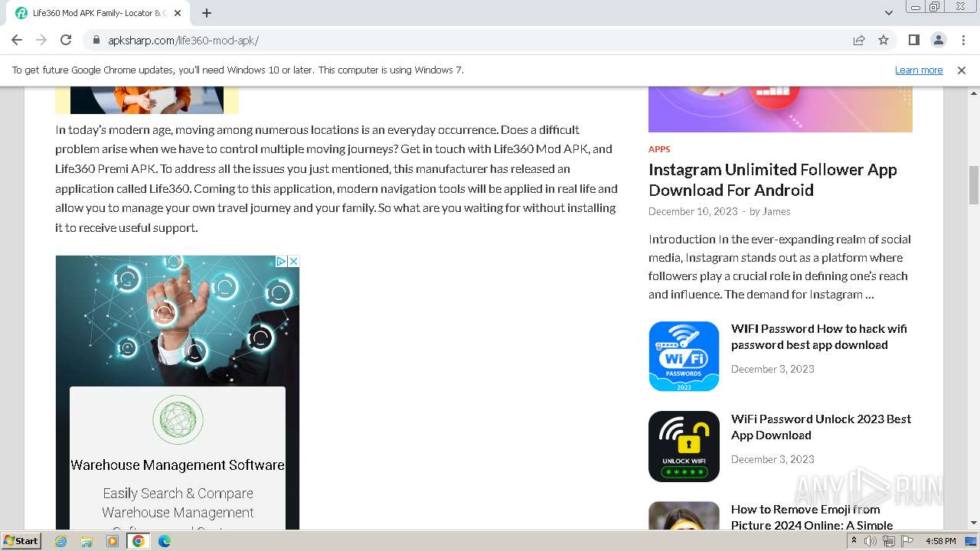Click the scrollbar down arrow

click(x=974, y=523)
